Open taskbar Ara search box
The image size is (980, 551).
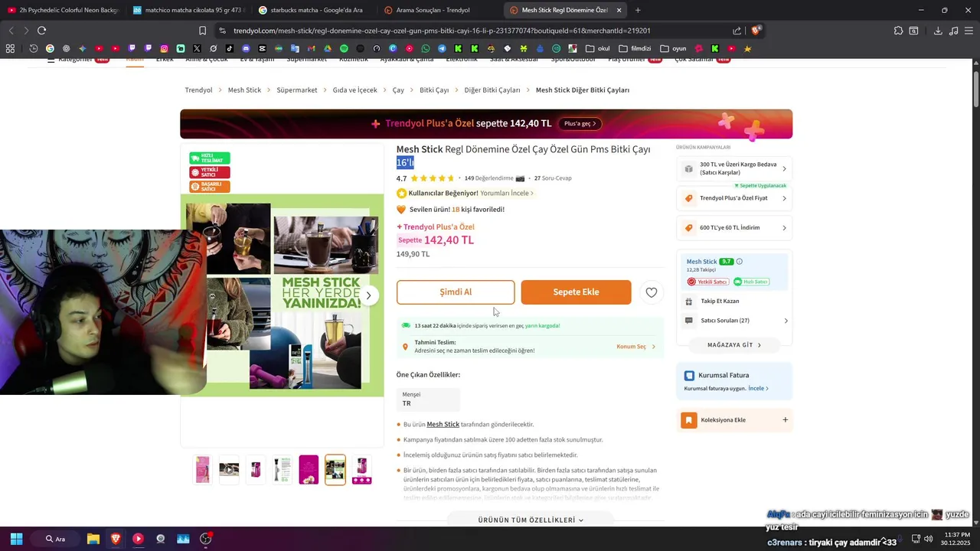[x=54, y=539]
